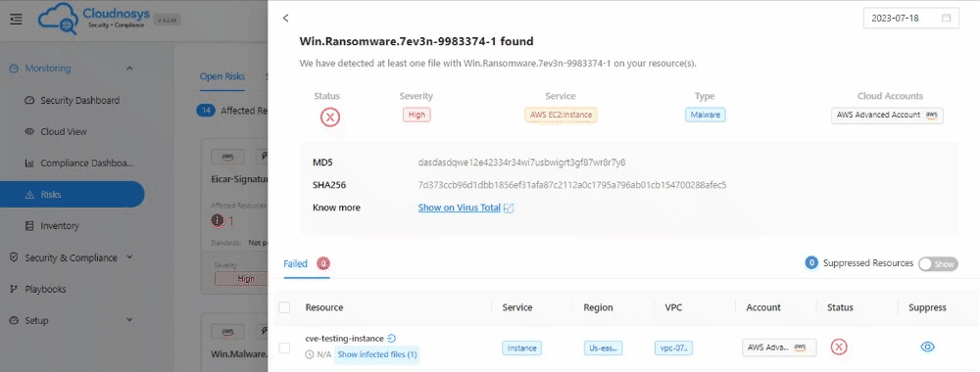Open the calendar icon in date field

[947, 18]
